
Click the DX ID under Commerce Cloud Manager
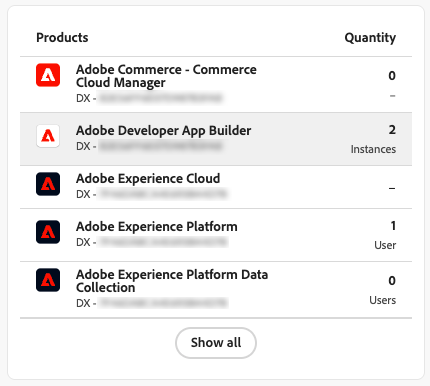149,98
